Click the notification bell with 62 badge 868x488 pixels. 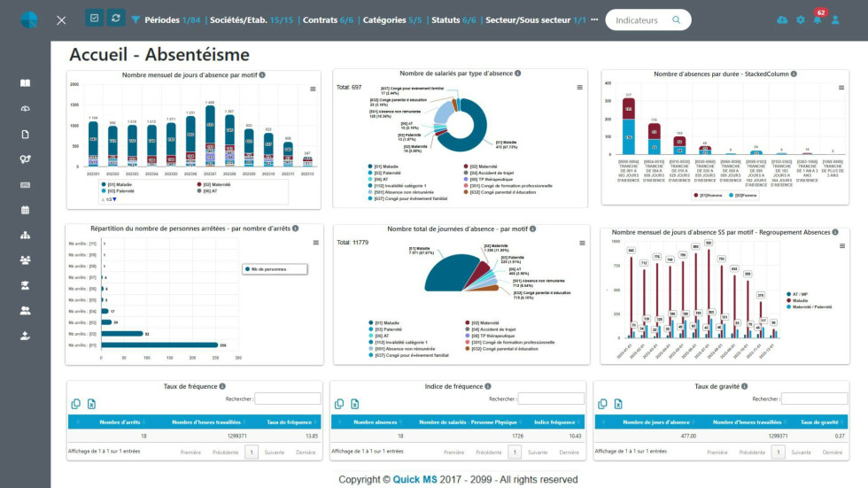click(817, 19)
